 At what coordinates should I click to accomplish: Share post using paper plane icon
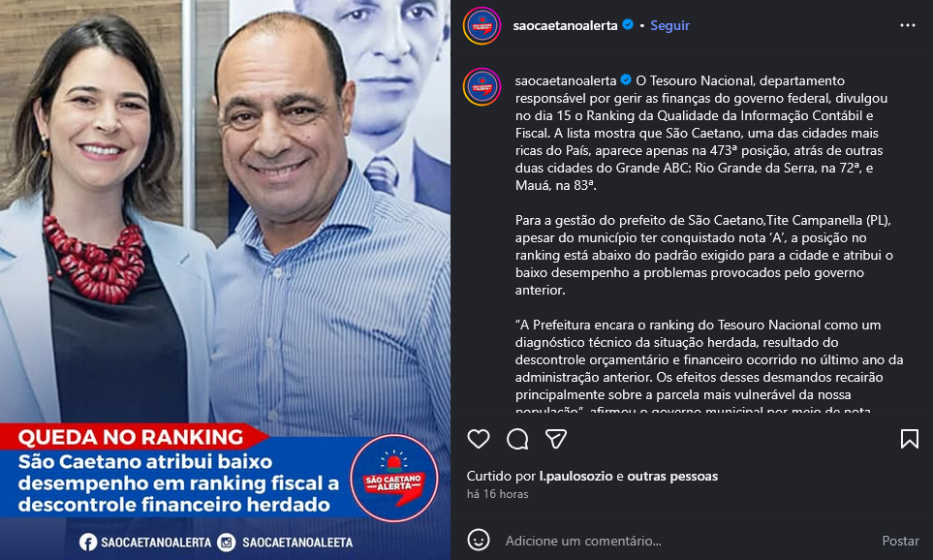click(x=556, y=439)
